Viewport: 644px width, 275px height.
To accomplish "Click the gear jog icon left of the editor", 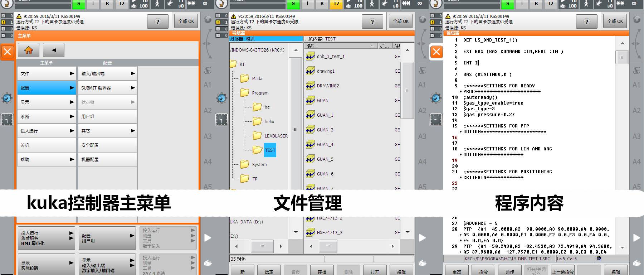I will click(436, 98).
